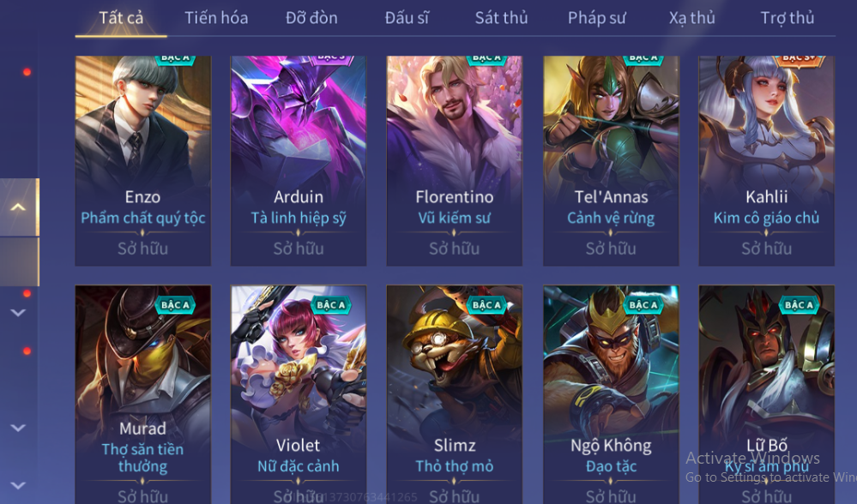This screenshot has height=504, width=857.
Task: Click Sở hữu under Florentino
Action: (454, 249)
